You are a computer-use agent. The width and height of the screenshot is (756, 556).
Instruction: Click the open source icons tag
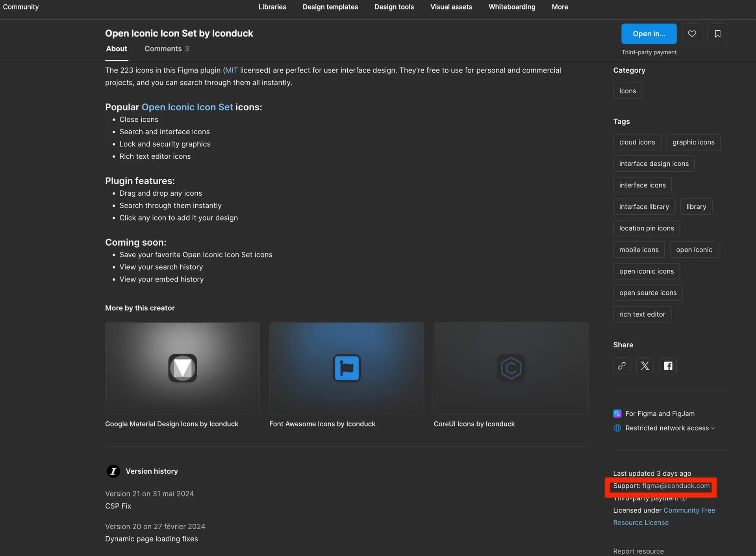[648, 293]
